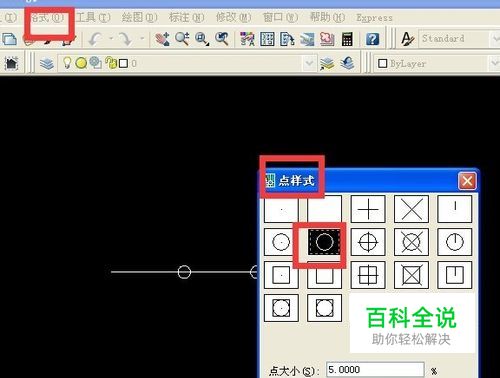Open the Sheet Set Manager icon
This screenshot has height=378, width=500.
(x=307, y=39)
